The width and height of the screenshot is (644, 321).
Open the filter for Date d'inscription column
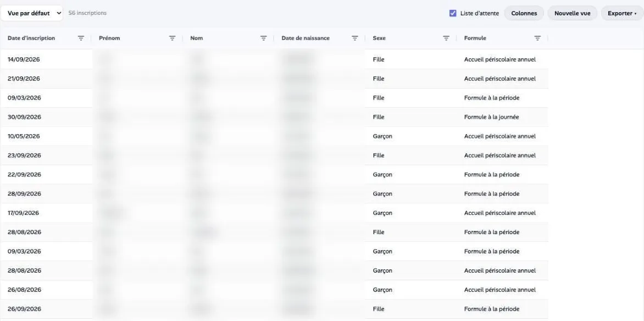click(81, 38)
